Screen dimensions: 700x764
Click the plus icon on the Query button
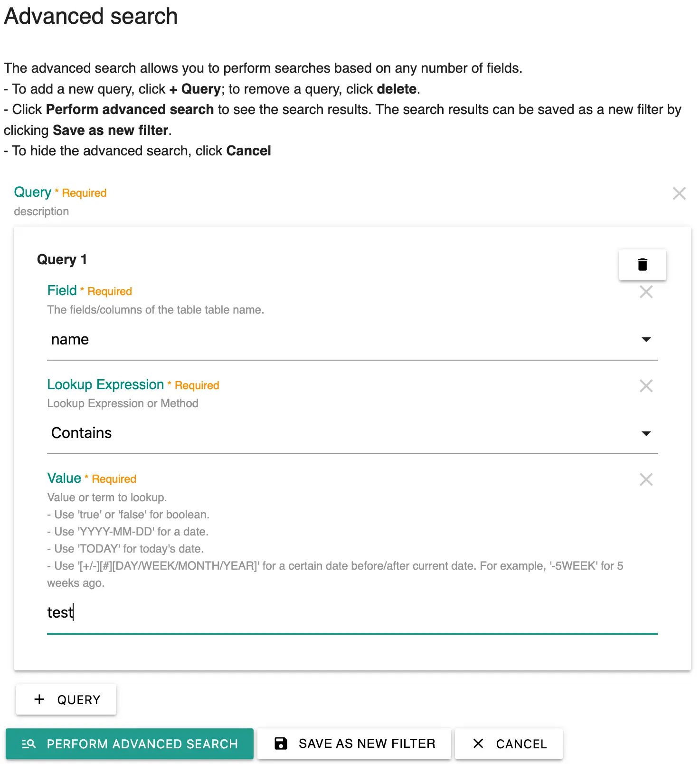39,699
